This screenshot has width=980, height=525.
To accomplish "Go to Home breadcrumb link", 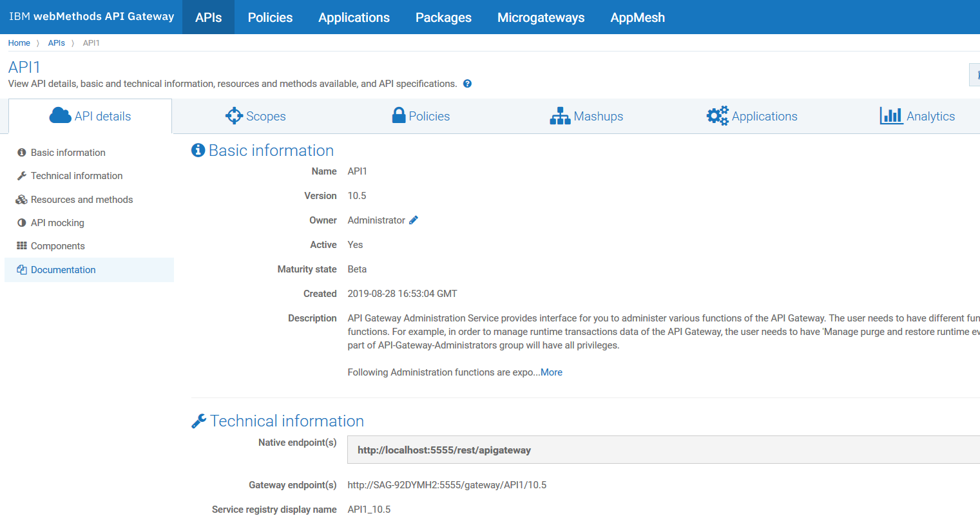I will pos(19,43).
